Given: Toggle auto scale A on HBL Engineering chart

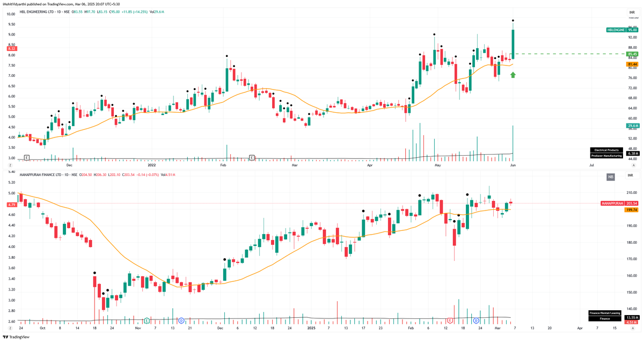Looking at the screenshot, I should (634, 166).
